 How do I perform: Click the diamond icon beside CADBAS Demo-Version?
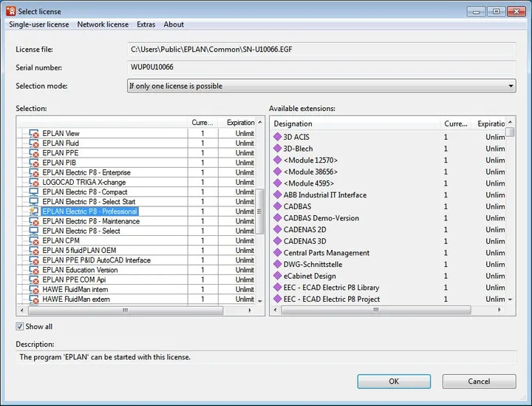(278, 218)
